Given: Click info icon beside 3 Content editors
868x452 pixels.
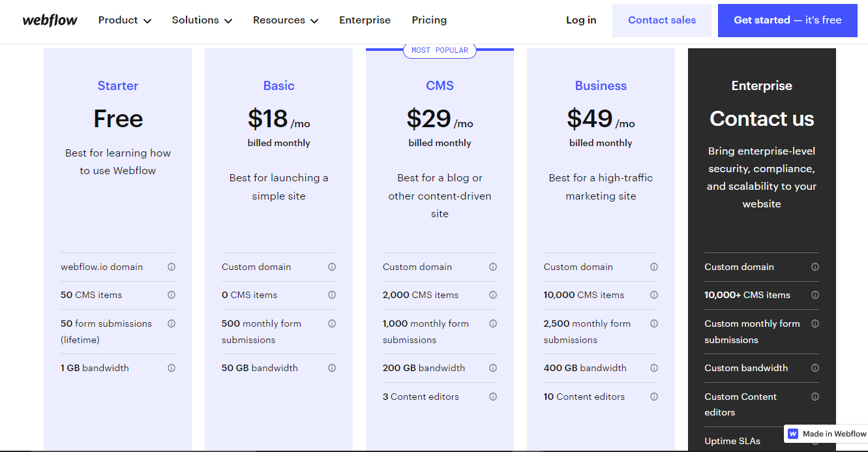Looking at the screenshot, I should click(x=493, y=397).
